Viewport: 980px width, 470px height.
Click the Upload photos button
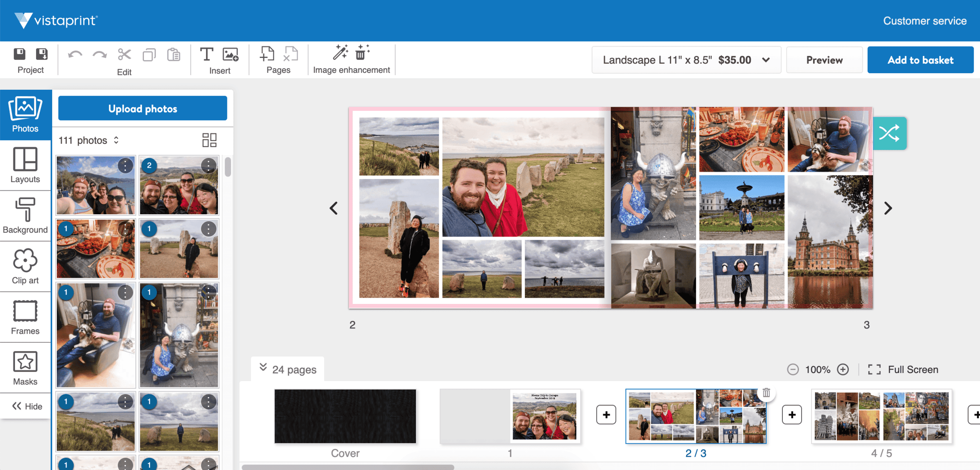143,108
